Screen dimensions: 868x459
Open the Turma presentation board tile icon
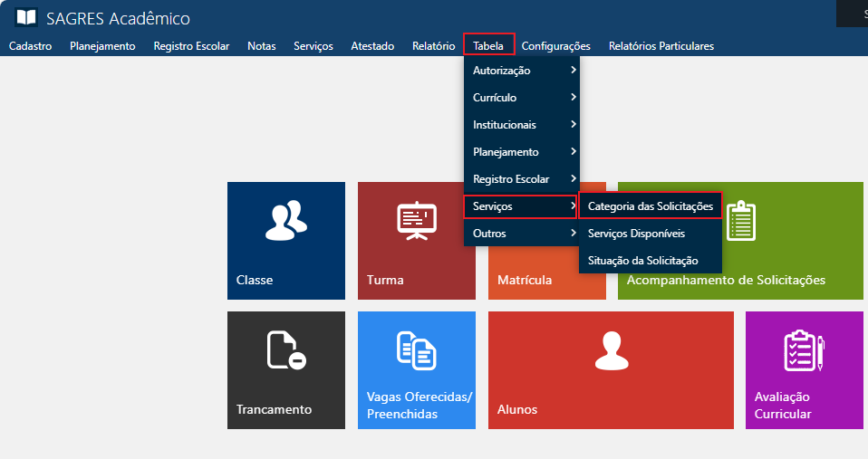click(x=417, y=220)
